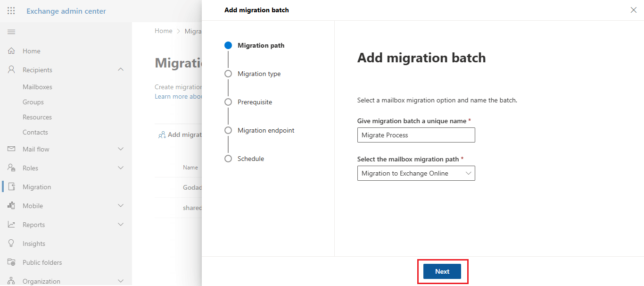Click the migration batch name text field

tap(416, 135)
